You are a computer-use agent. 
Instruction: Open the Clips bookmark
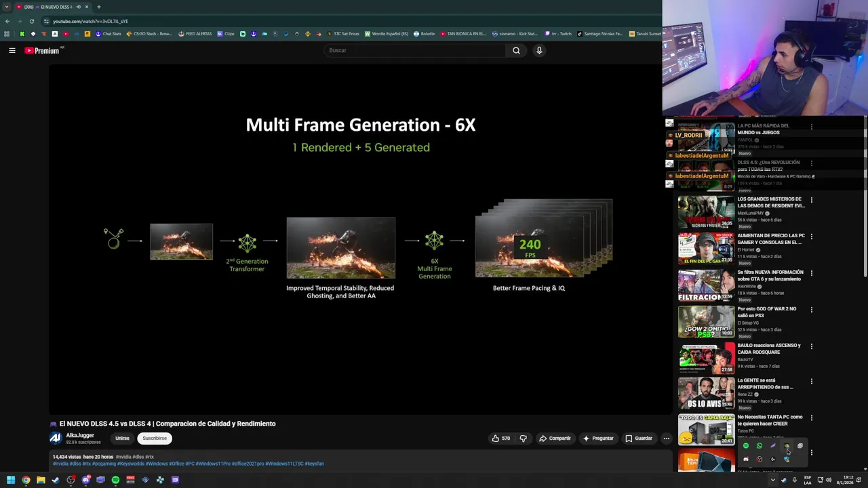pyautogui.click(x=226, y=34)
